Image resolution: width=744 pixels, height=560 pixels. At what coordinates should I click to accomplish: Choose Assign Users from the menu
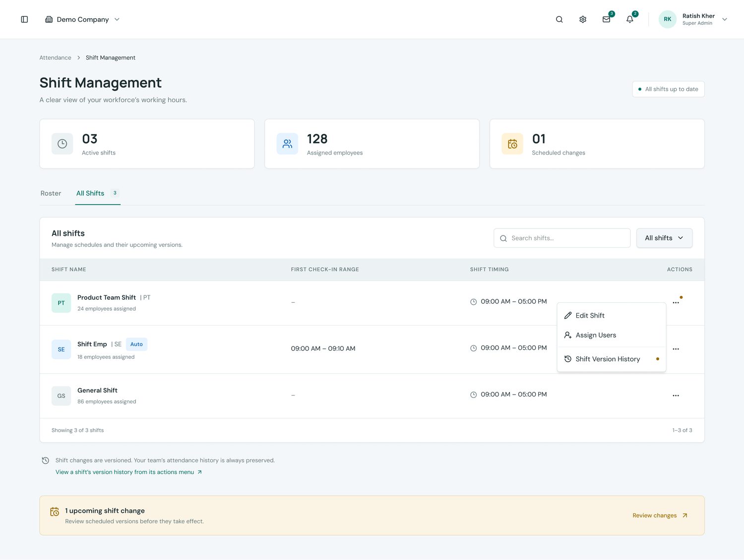pos(611,335)
